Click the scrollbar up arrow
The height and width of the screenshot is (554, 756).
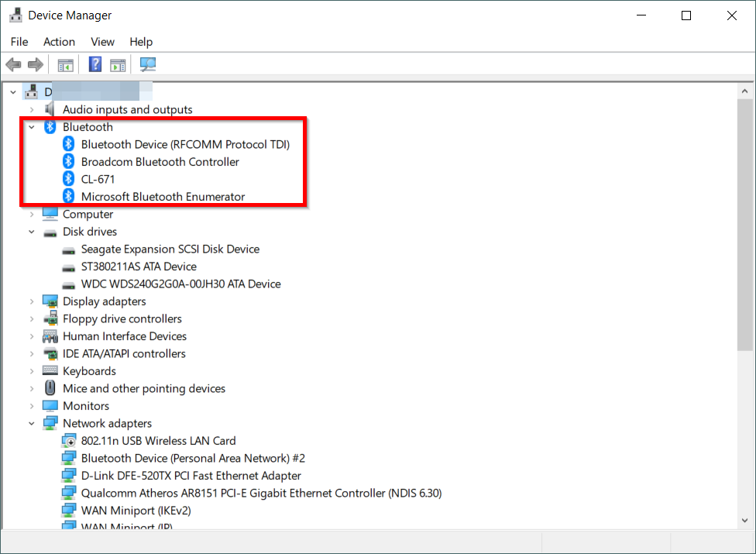tap(745, 91)
